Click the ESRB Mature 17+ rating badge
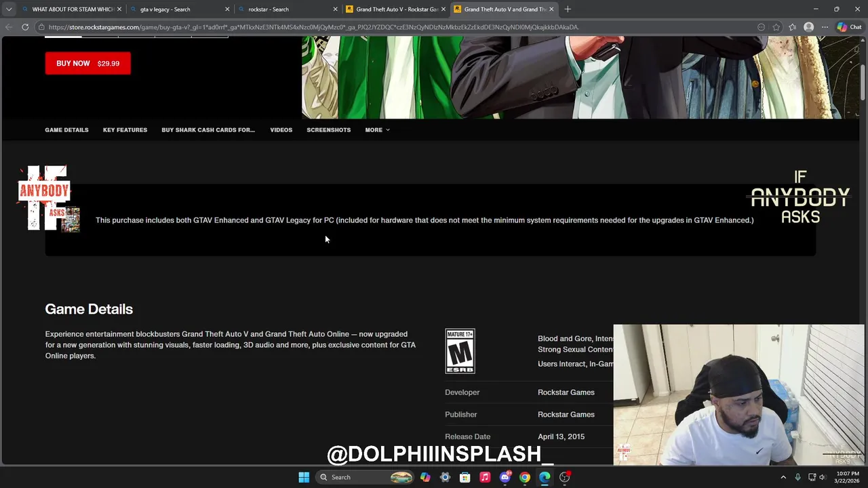Screen dimensions: 868x488 (460, 351)
